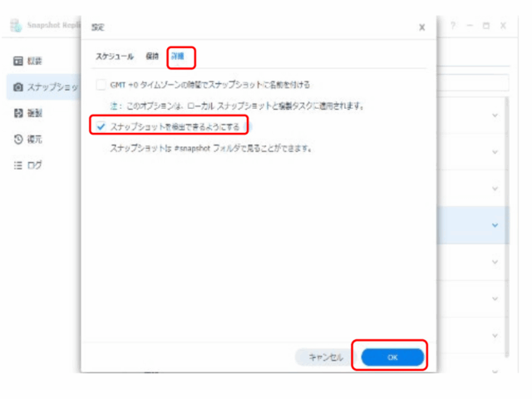Click the Snapshot Replication app icon in title bar

[17, 26]
